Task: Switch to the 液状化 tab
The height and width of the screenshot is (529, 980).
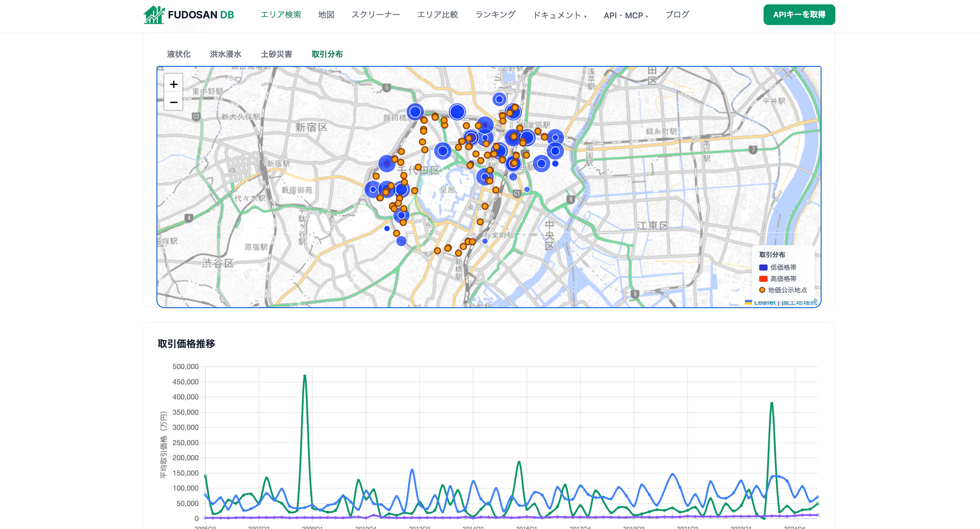Action: point(178,54)
